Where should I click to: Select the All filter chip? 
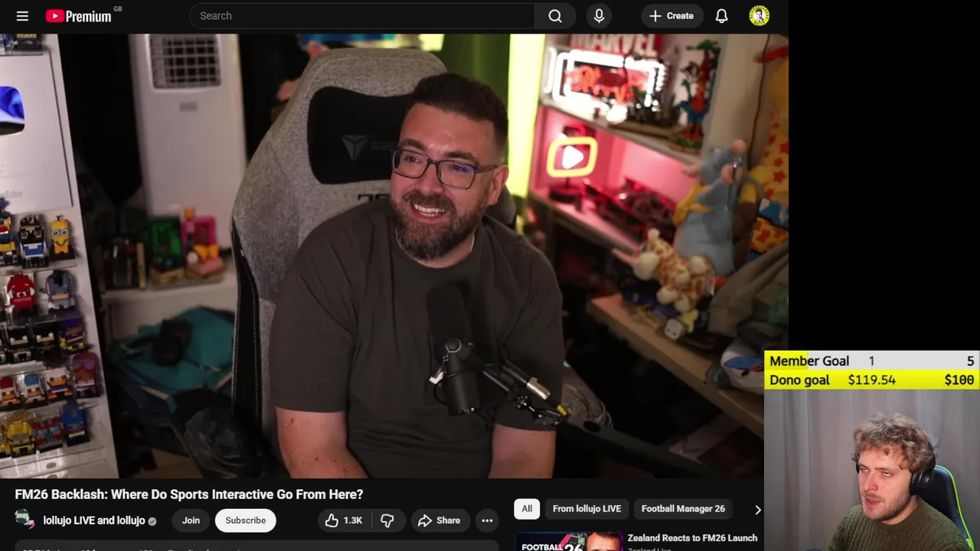tap(527, 509)
